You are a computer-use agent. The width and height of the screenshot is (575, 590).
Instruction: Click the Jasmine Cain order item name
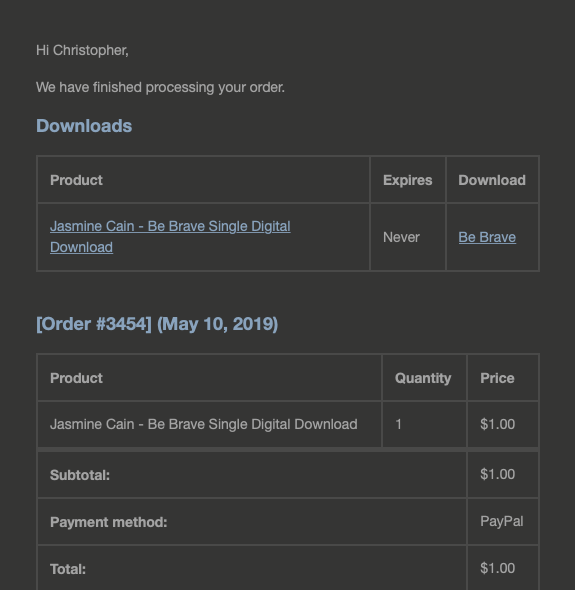pos(204,424)
